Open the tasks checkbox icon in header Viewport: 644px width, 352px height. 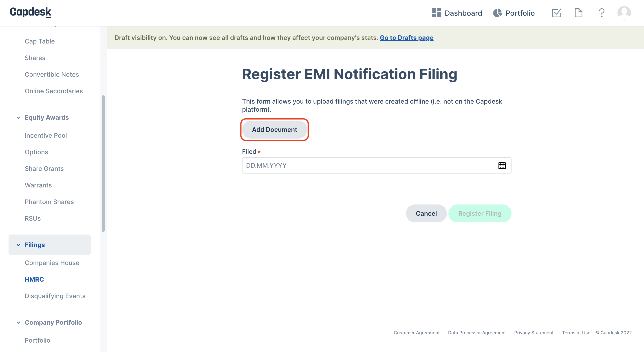(x=556, y=13)
